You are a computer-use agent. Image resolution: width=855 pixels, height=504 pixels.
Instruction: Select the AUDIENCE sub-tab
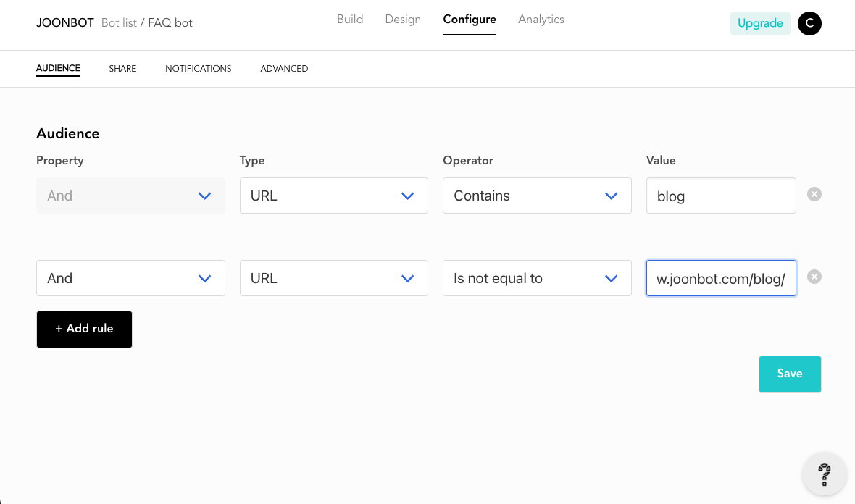pyautogui.click(x=59, y=68)
